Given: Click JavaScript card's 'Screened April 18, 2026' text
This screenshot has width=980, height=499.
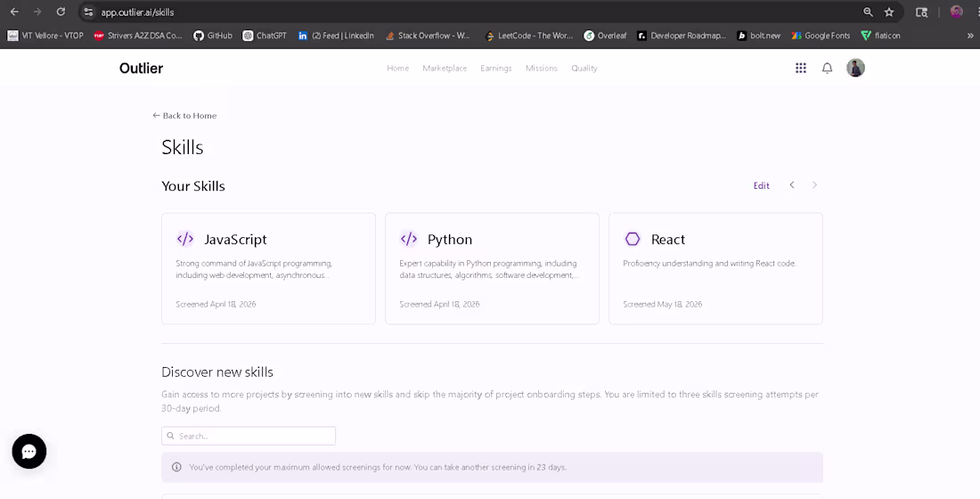Looking at the screenshot, I should tap(216, 305).
